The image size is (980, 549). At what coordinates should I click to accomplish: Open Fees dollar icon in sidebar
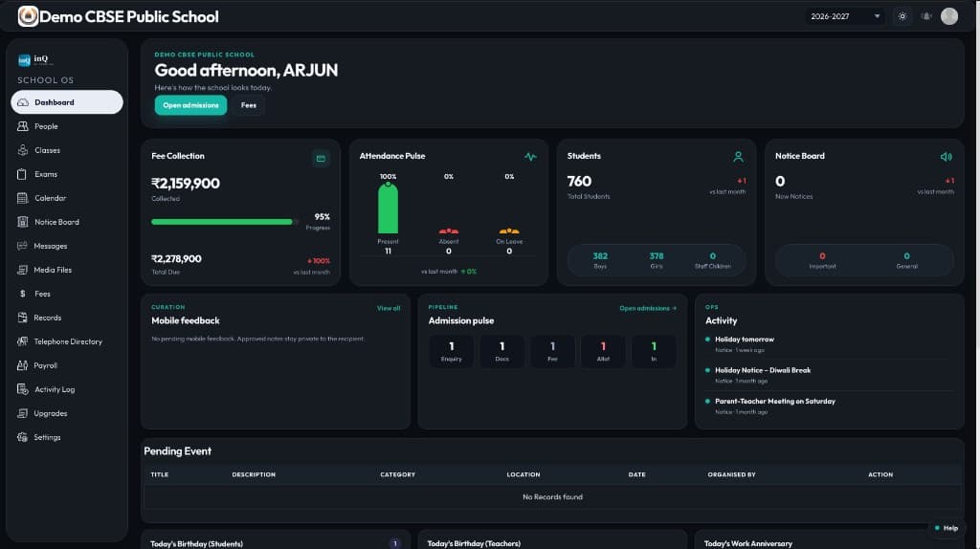(23, 294)
